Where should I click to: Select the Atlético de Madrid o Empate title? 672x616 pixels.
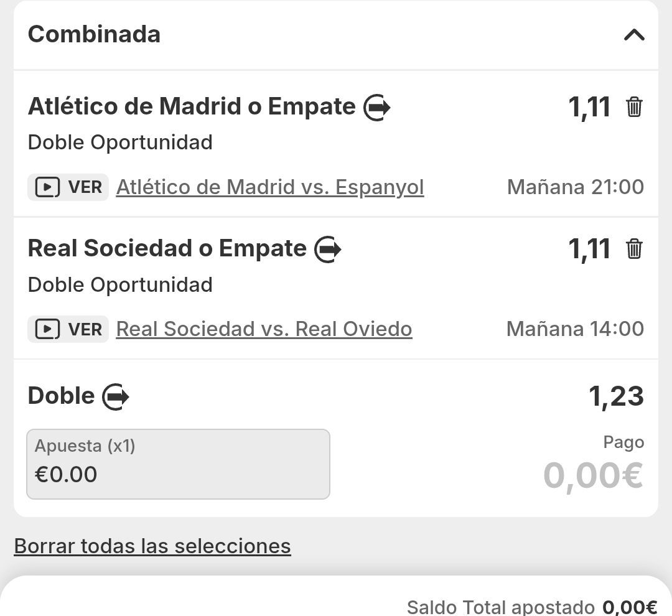[192, 107]
